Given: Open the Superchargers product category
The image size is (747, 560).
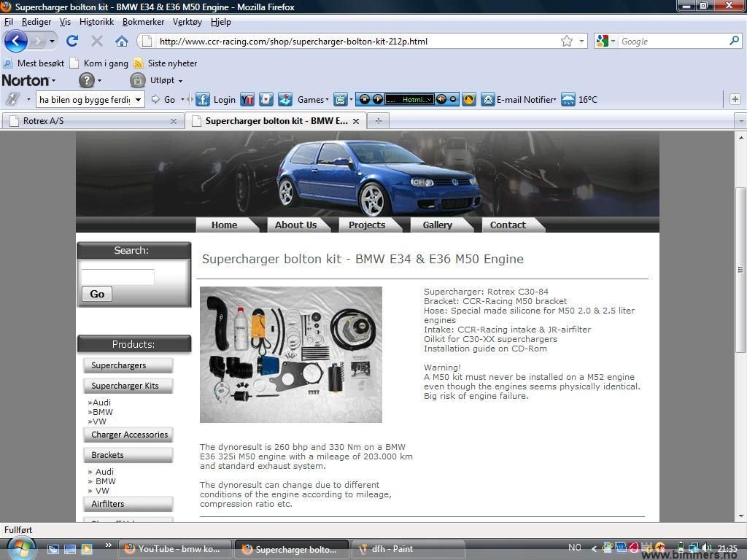Looking at the screenshot, I should [128, 365].
